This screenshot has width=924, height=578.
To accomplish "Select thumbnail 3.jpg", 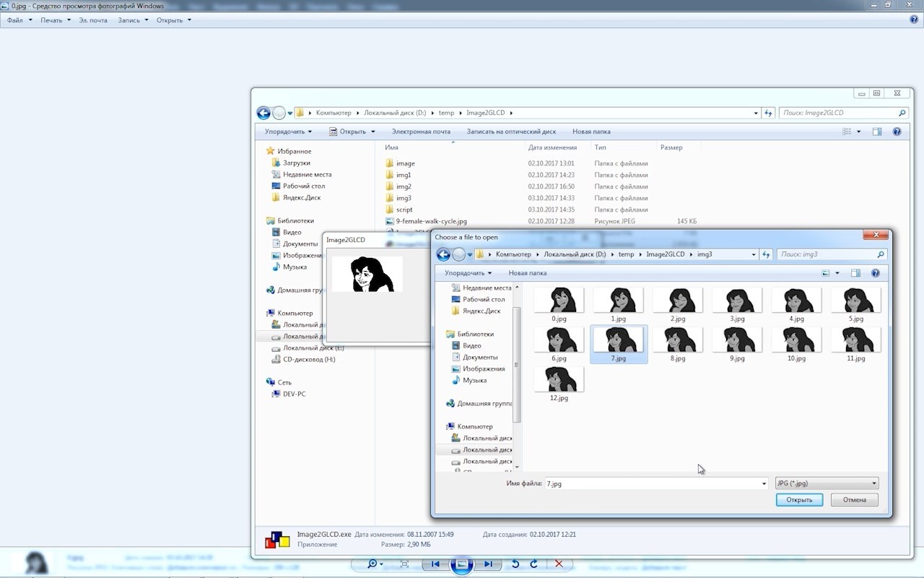I will [x=736, y=304].
